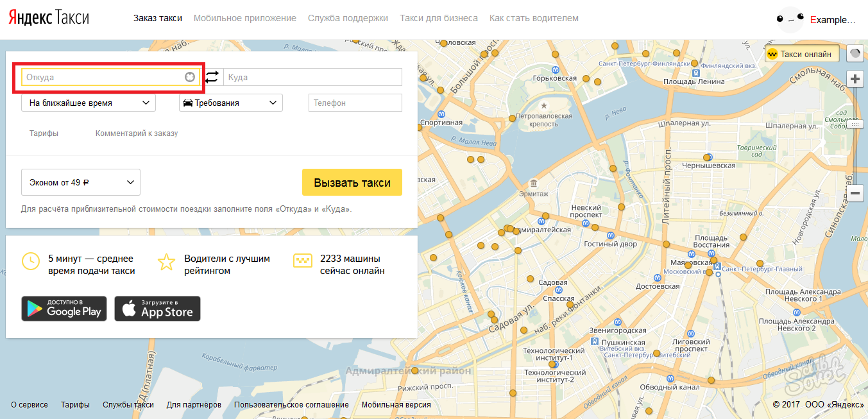Click the taxi checker icon beside 2233 машины
The image size is (868, 419).
[x=302, y=261]
